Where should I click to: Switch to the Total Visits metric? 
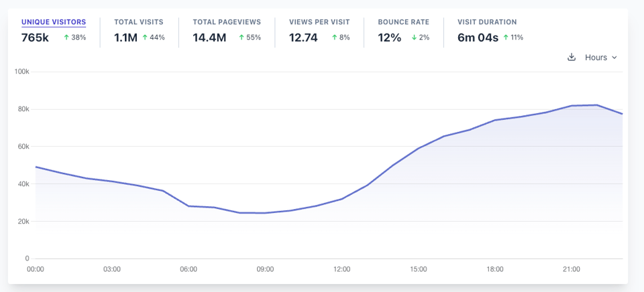(x=138, y=22)
